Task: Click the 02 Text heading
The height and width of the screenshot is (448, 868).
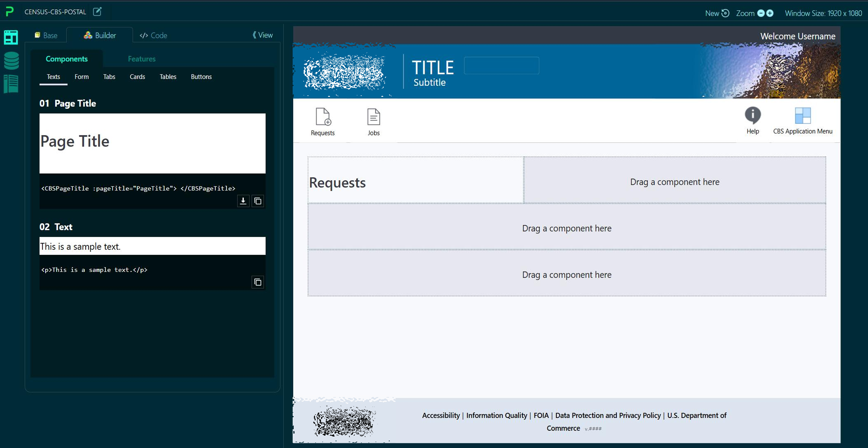Action: tap(56, 227)
